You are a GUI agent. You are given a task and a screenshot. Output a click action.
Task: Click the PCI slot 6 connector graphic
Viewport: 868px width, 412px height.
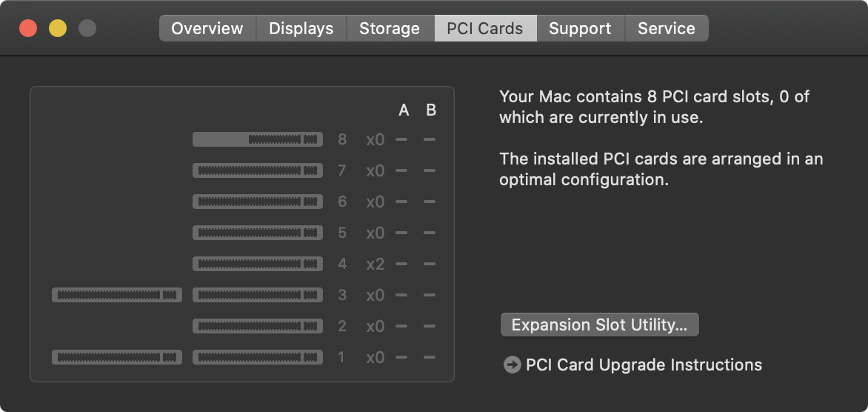[x=258, y=202]
